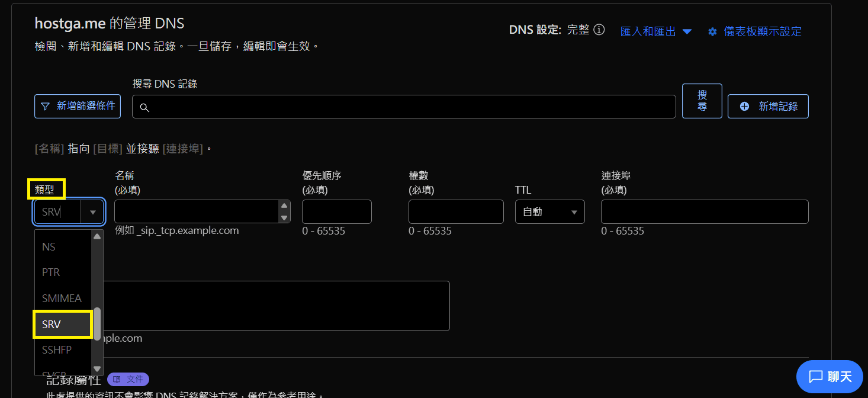Screen dimensions: 868x398
Task: Click the 搜尋 button
Action: coord(702,101)
